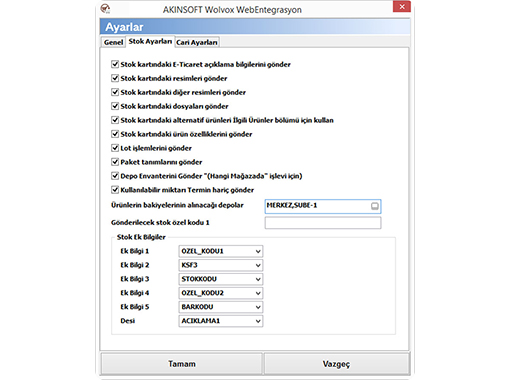Screen dimensions: 510x380
Task: Confirm settings with the Tamam button
Action: [x=182, y=364]
